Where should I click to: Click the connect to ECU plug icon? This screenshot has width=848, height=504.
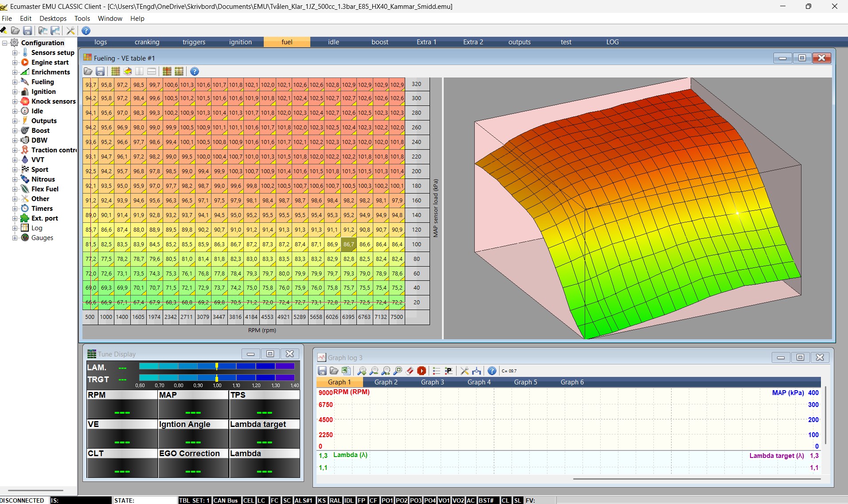point(3,31)
